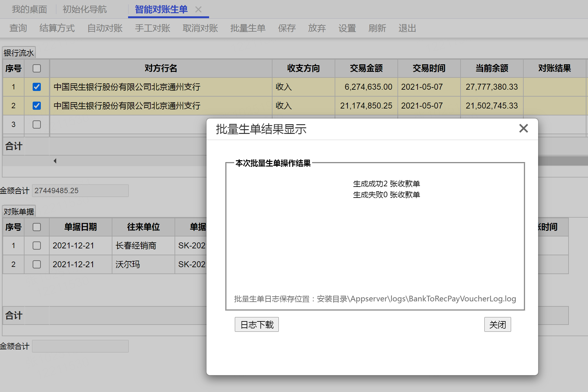The width and height of the screenshot is (588, 392).
Task: Click the 日志下载 button
Action: (x=256, y=325)
